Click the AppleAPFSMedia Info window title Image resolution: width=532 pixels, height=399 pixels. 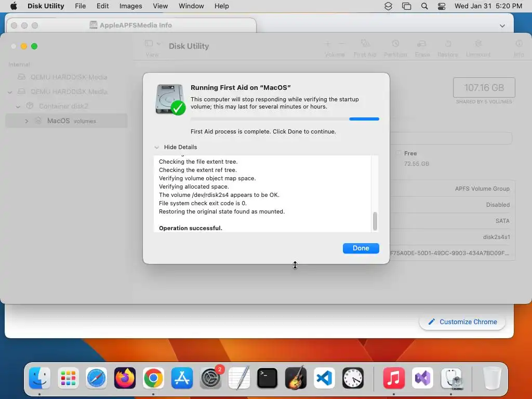(136, 25)
